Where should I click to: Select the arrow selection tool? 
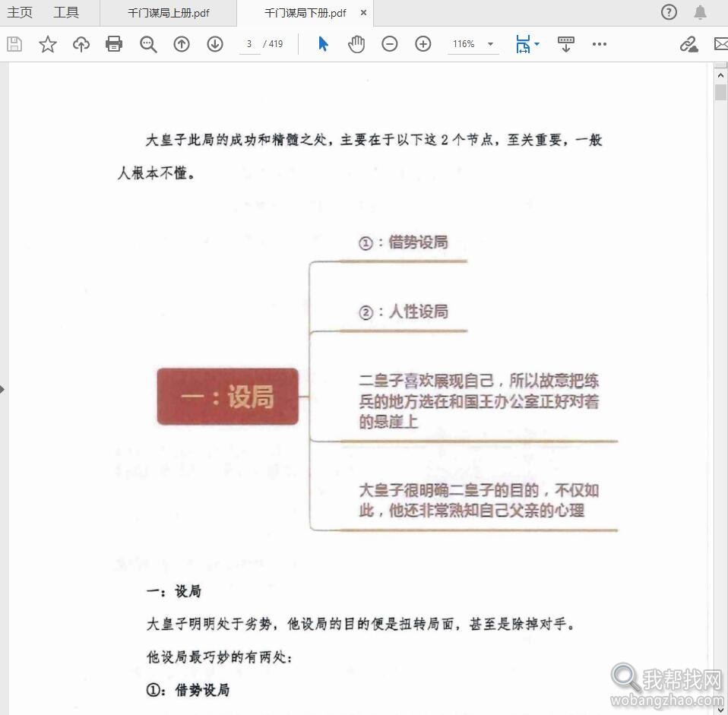click(x=323, y=44)
